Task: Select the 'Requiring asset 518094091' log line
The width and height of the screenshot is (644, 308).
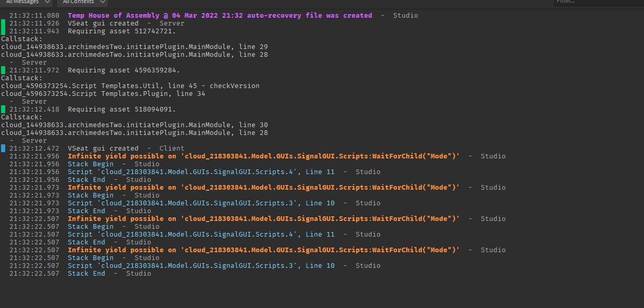Action: coord(122,109)
